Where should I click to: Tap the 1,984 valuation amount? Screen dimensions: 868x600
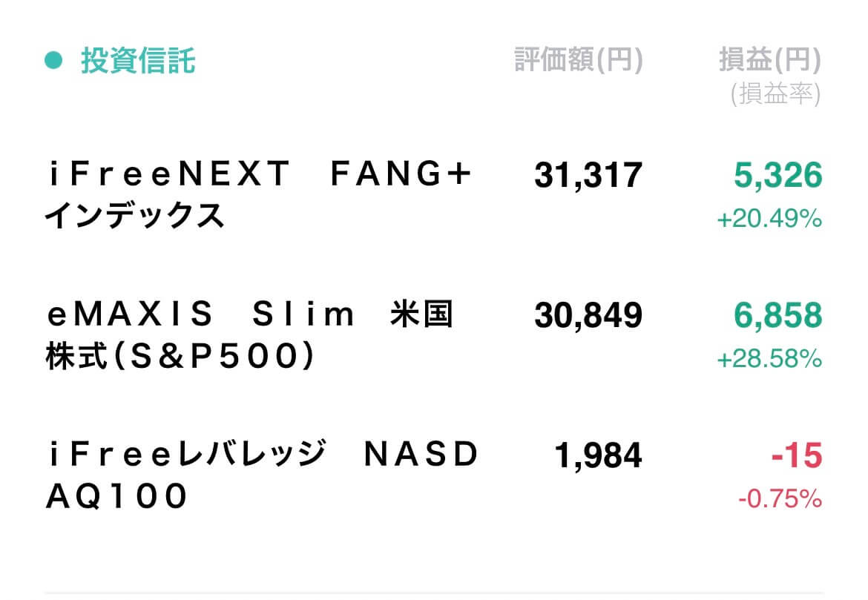click(x=598, y=456)
